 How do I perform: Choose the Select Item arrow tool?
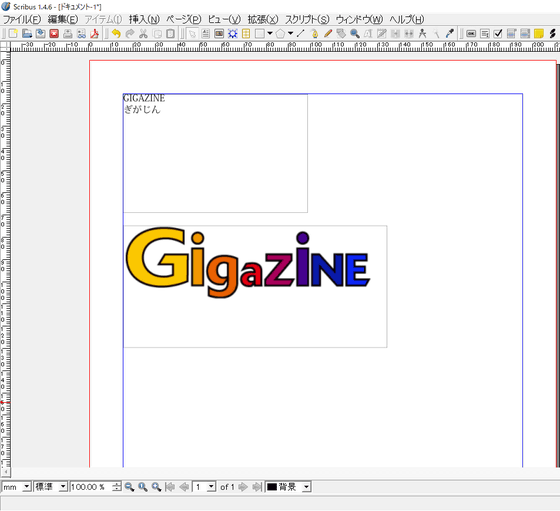192,34
